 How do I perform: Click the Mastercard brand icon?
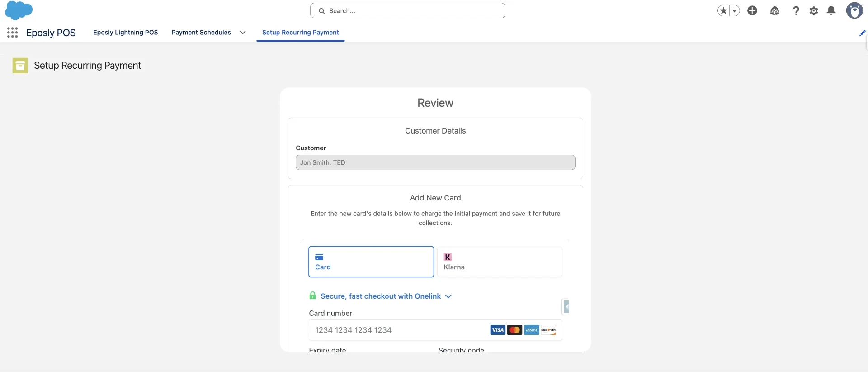coord(514,330)
